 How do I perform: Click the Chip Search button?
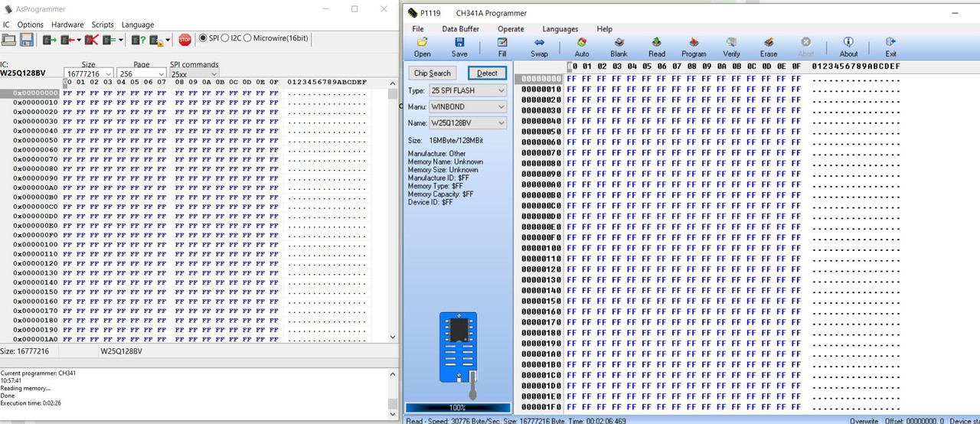pyautogui.click(x=433, y=73)
